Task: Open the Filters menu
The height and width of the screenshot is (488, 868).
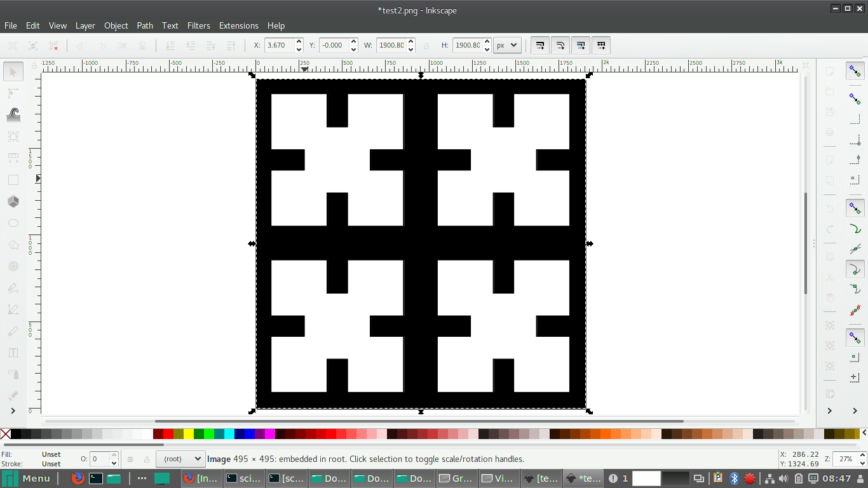Action: [x=198, y=25]
